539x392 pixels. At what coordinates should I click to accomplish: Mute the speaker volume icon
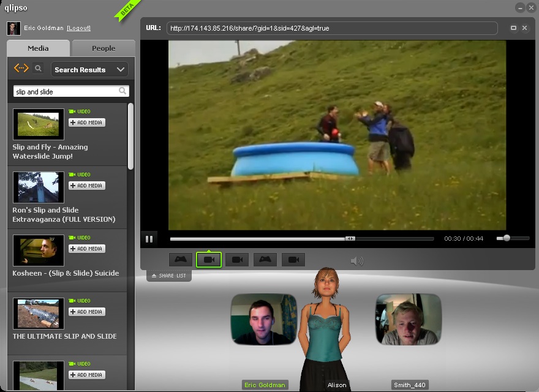point(356,261)
